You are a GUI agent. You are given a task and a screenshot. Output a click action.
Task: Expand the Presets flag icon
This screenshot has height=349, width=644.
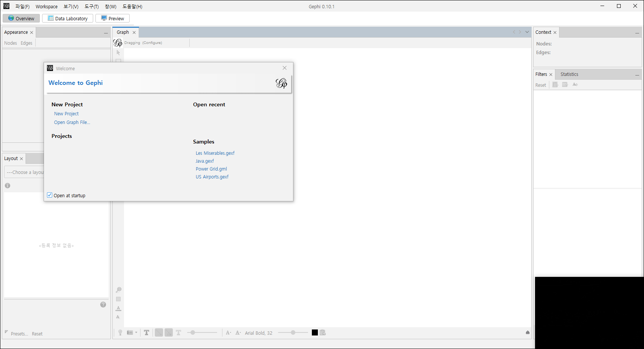point(6,332)
